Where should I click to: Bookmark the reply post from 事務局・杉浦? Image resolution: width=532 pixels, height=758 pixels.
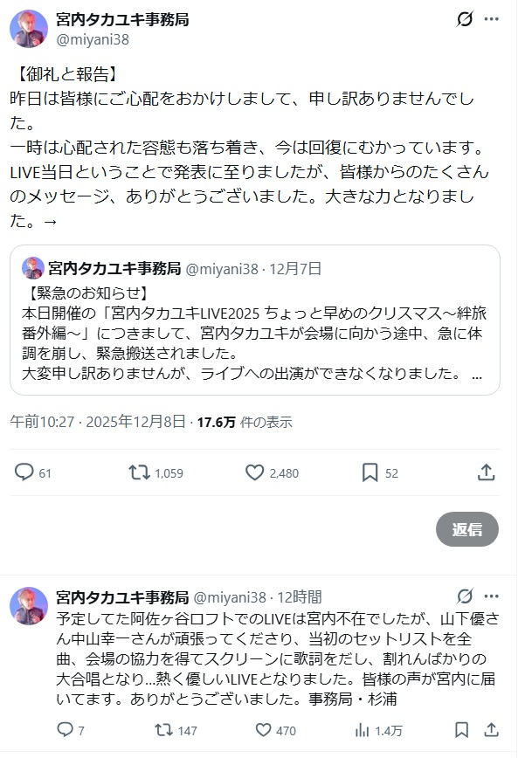(460, 730)
